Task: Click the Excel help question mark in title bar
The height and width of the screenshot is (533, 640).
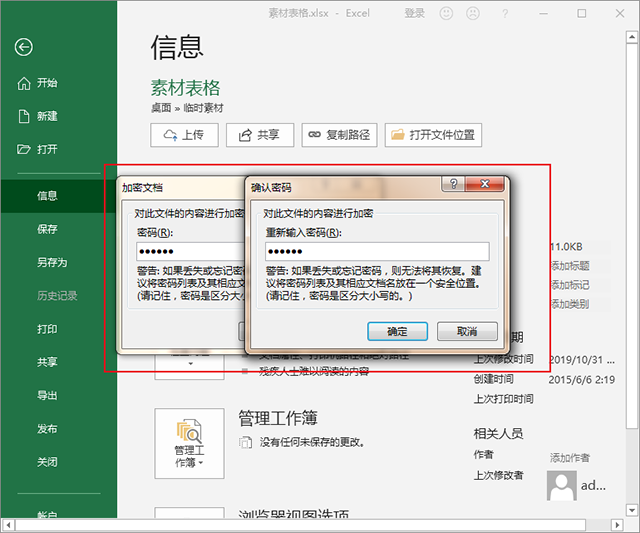Action: (505, 14)
